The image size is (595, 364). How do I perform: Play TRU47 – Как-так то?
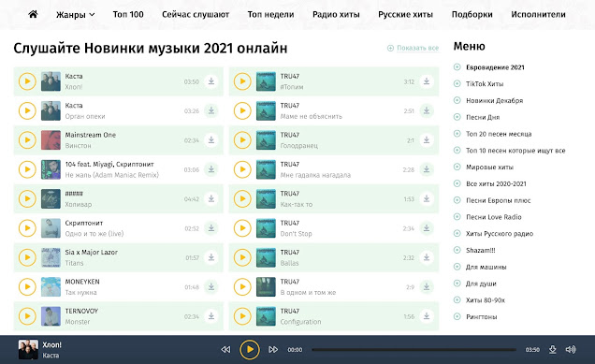[x=242, y=198]
